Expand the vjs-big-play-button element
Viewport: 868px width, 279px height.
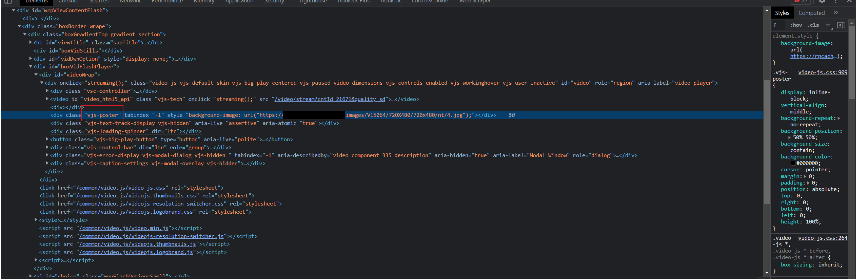47,139
